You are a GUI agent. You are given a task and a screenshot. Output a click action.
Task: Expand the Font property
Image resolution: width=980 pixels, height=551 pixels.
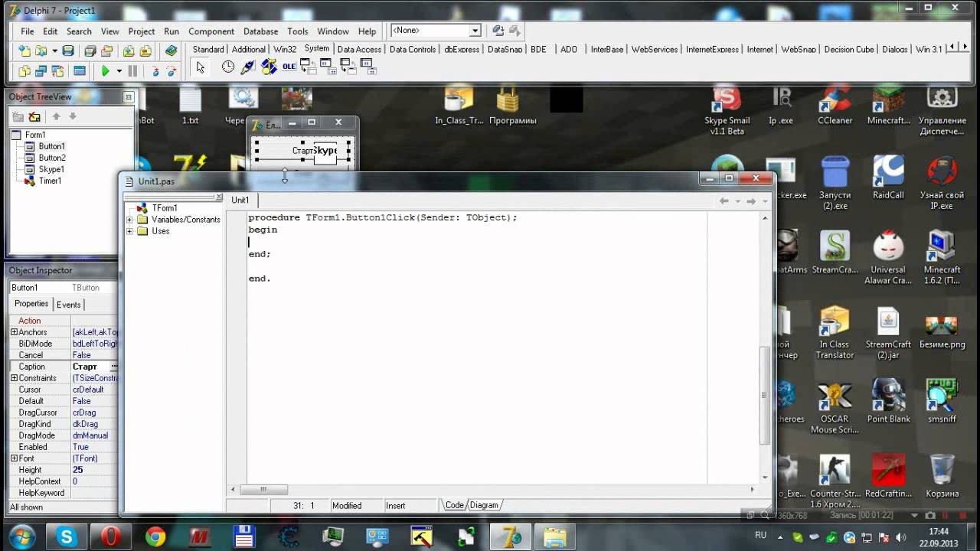tap(14, 458)
